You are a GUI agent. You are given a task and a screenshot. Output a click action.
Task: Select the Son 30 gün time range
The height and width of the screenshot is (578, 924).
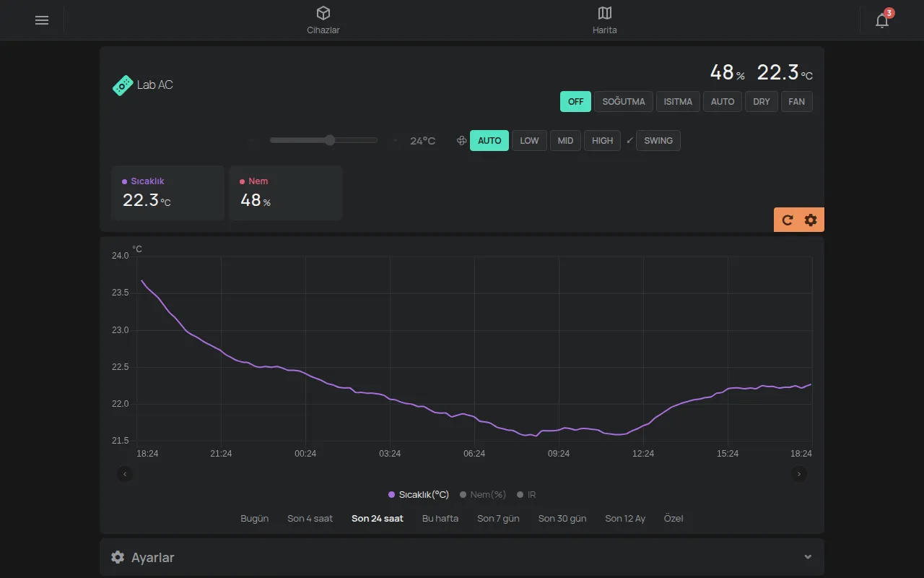click(x=562, y=519)
